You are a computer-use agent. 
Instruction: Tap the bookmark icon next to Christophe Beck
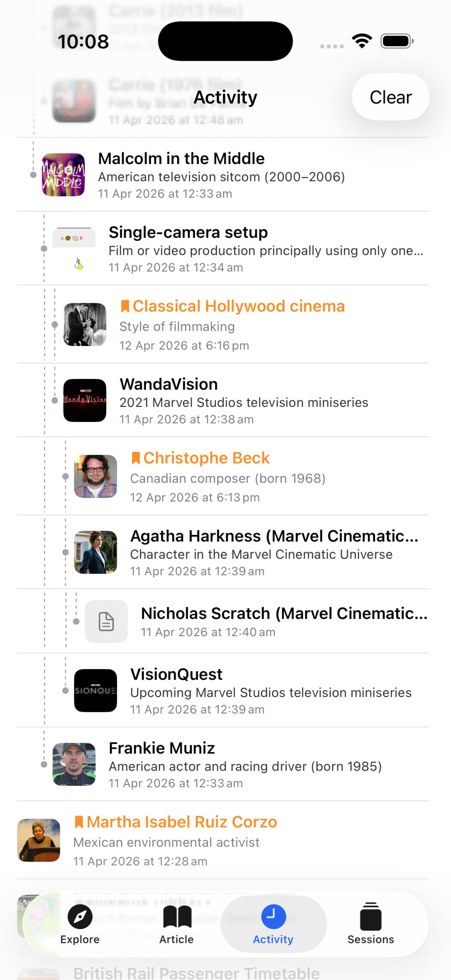135,458
